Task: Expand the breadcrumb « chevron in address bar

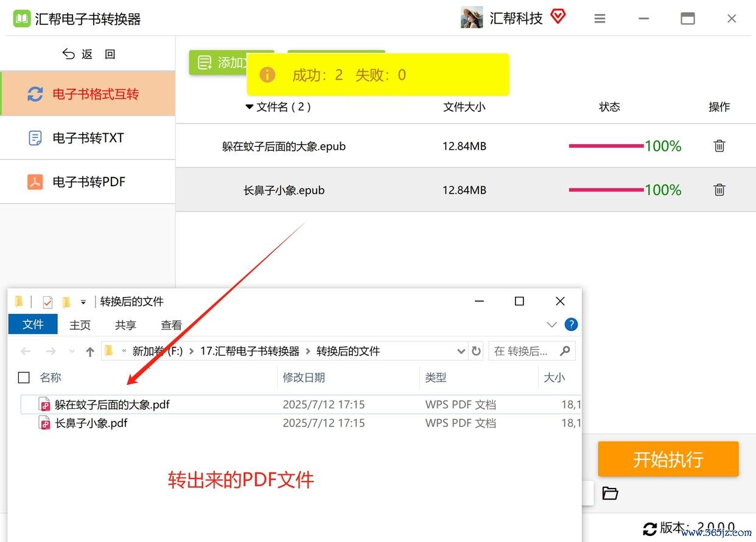Action: [x=124, y=351]
